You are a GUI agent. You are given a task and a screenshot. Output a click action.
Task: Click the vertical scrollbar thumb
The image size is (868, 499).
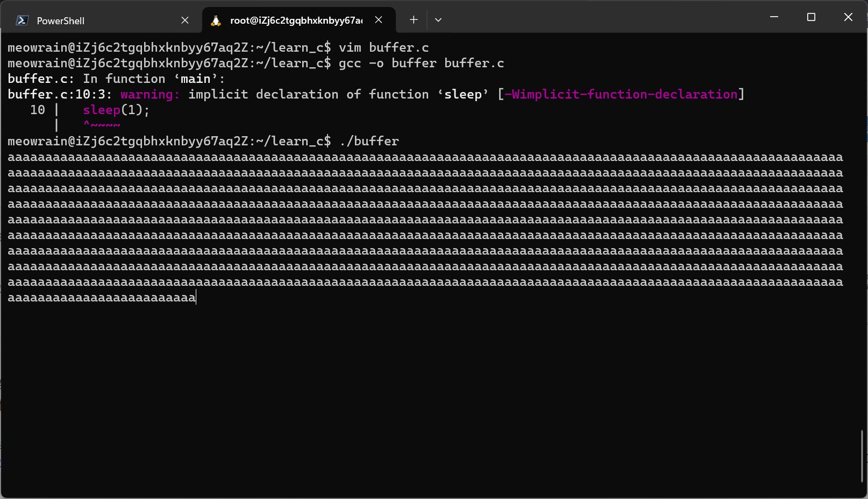[x=862, y=456]
